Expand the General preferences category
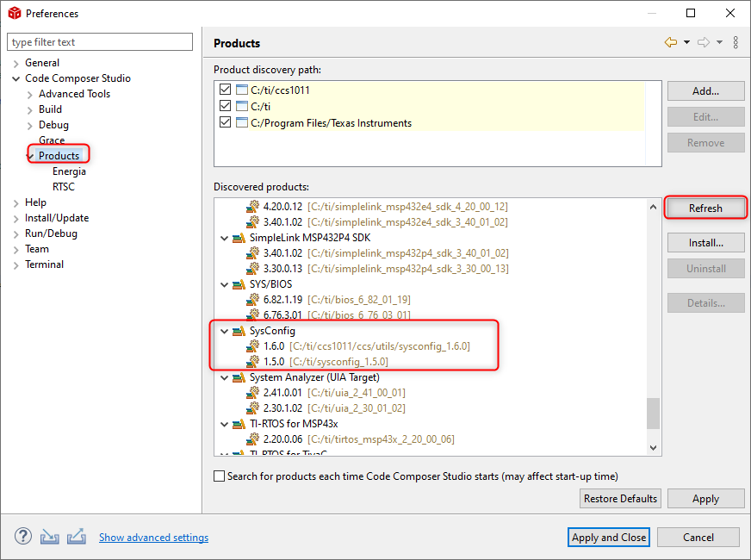Viewport: 751px width, 560px height. click(16, 63)
